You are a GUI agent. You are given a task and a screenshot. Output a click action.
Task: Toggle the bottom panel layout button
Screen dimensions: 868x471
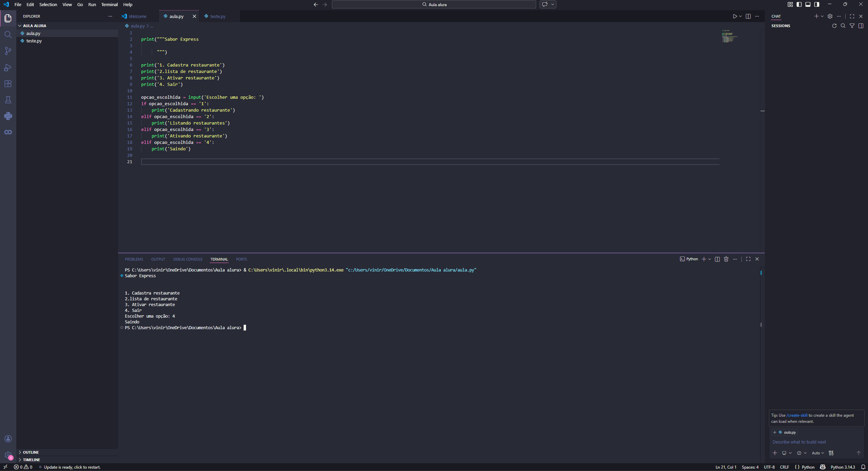(808, 4)
